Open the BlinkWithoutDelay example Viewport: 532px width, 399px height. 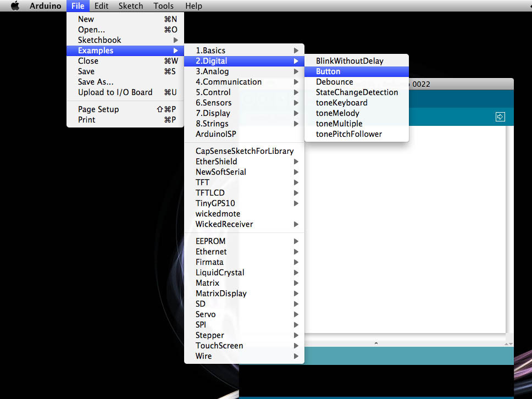(x=357, y=61)
